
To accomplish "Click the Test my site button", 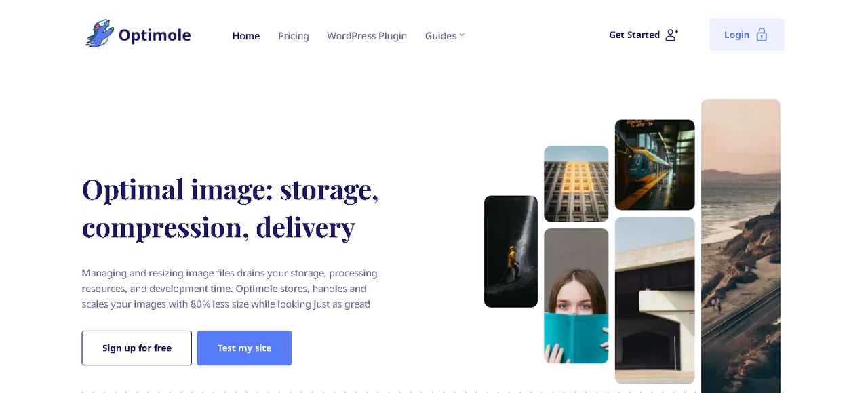I will 244,348.
